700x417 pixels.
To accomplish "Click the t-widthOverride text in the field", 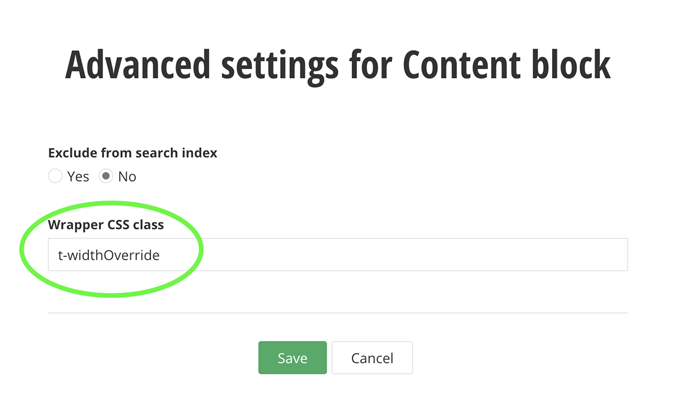I will click(x=109, y=255).
